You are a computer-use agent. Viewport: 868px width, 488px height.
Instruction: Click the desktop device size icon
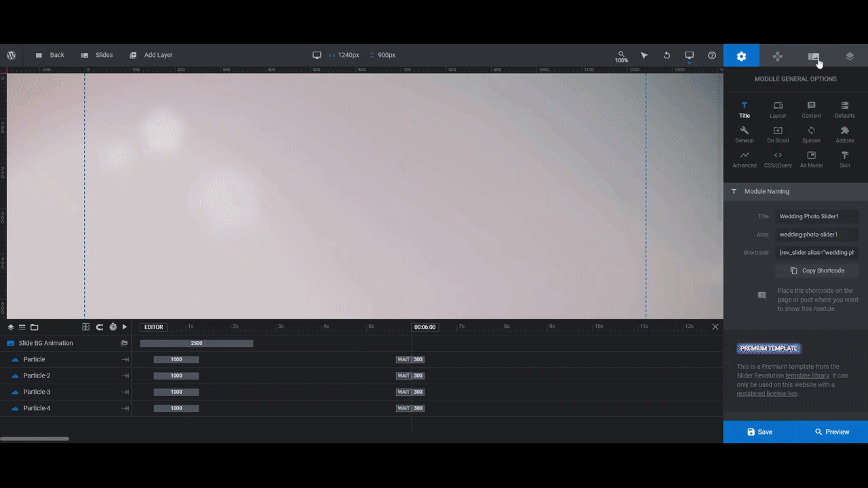[317, 55]
